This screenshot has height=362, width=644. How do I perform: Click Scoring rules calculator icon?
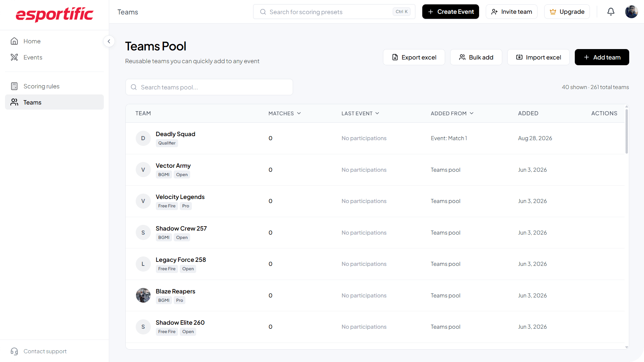[14, 86]
